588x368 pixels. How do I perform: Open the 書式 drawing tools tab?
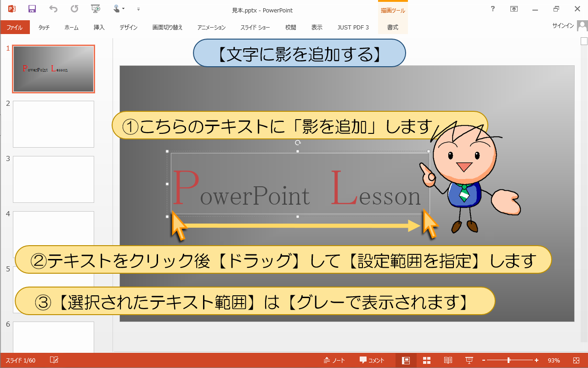tap(393, 28)
